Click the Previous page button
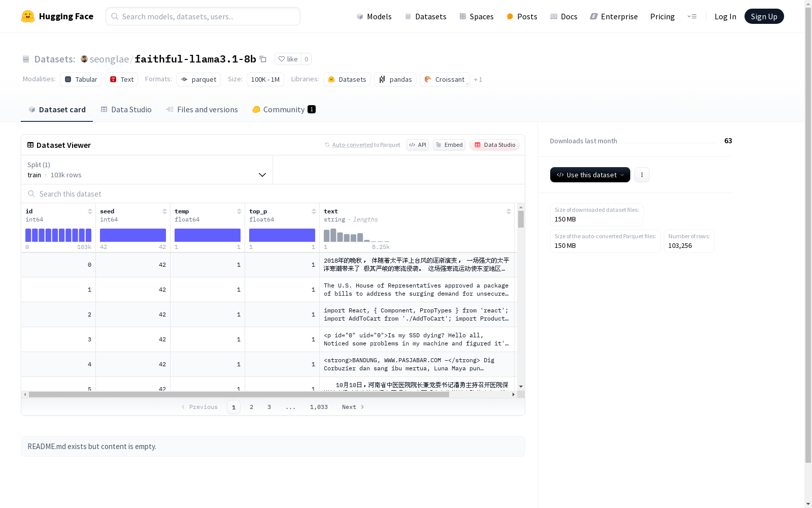 pos(199,407)
